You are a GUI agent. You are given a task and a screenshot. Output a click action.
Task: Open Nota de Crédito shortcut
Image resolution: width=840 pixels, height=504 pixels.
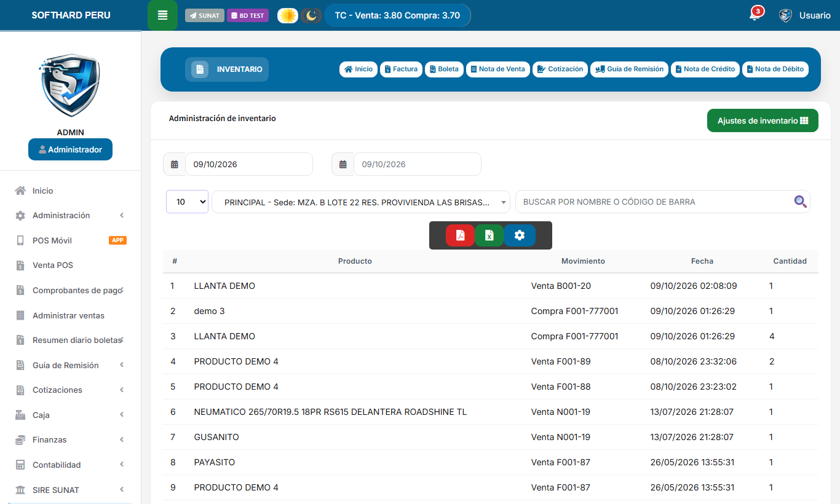tap(705, 69)
